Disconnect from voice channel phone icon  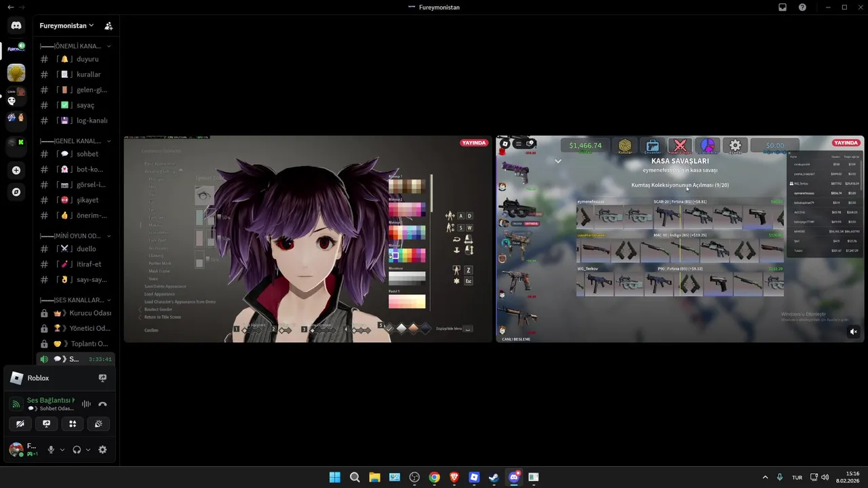[x=102, y=404]
